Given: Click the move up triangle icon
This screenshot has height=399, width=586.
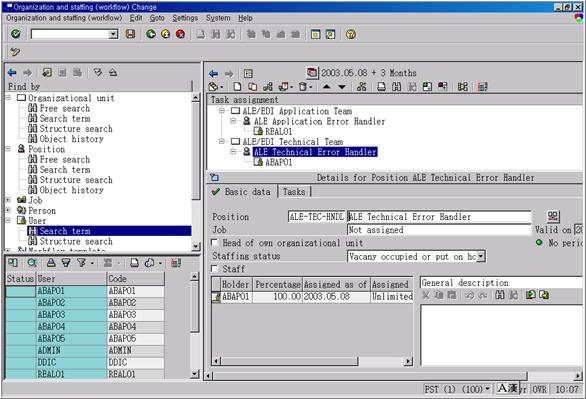Looking at the screenshot, I should 326,87.
